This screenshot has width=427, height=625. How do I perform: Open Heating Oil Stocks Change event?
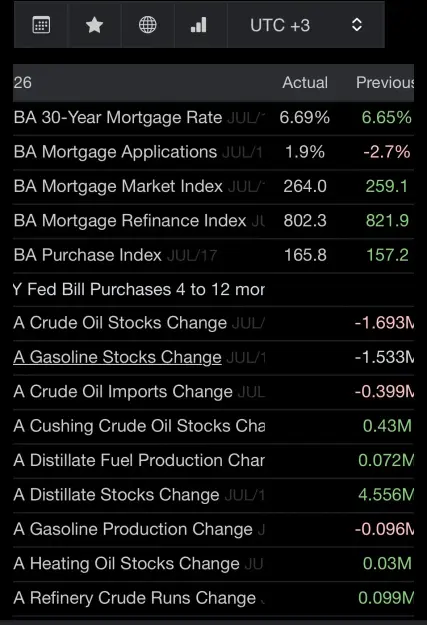[x=213, y=564]
